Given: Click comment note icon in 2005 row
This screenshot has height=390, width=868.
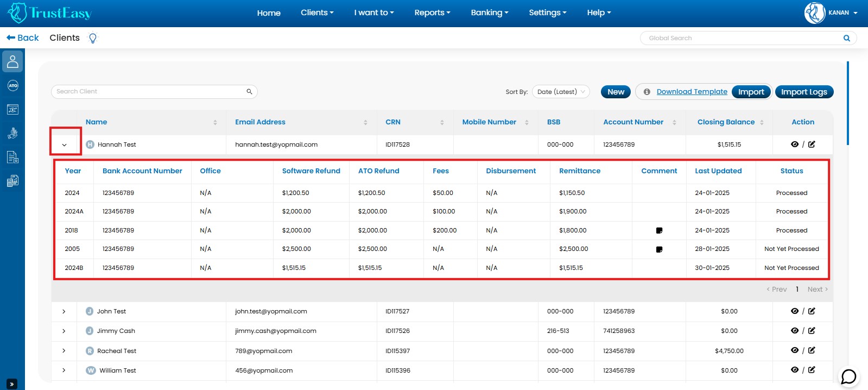Looking at the screenshot, I should point(659,250).
